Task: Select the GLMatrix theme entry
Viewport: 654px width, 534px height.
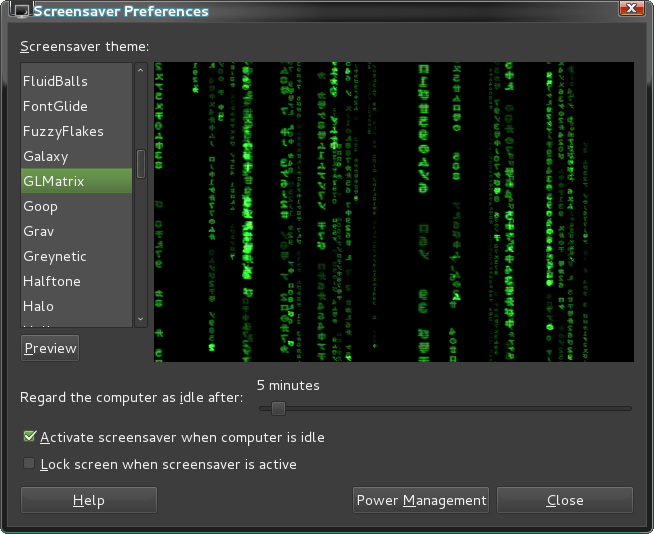Action: coord(54,181)
